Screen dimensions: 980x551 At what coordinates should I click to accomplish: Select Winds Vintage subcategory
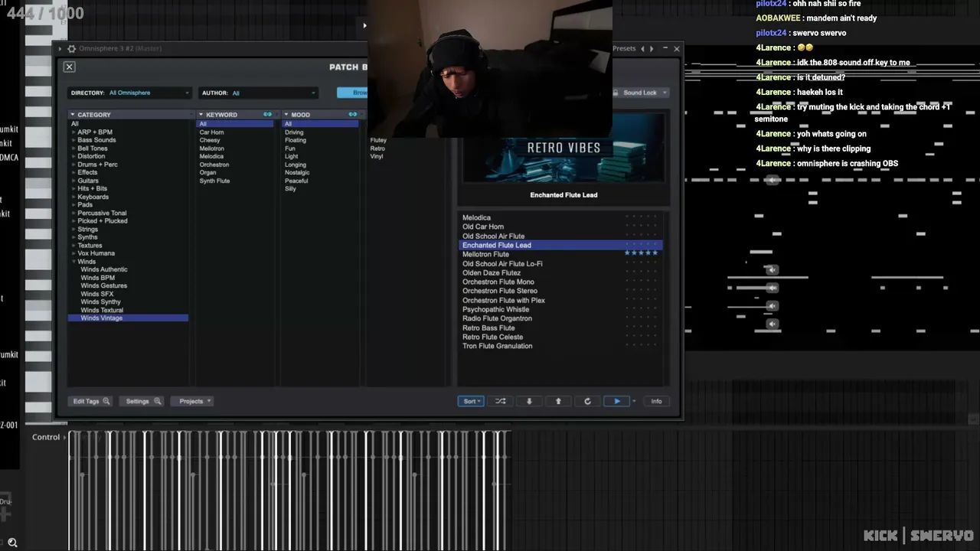128,318
